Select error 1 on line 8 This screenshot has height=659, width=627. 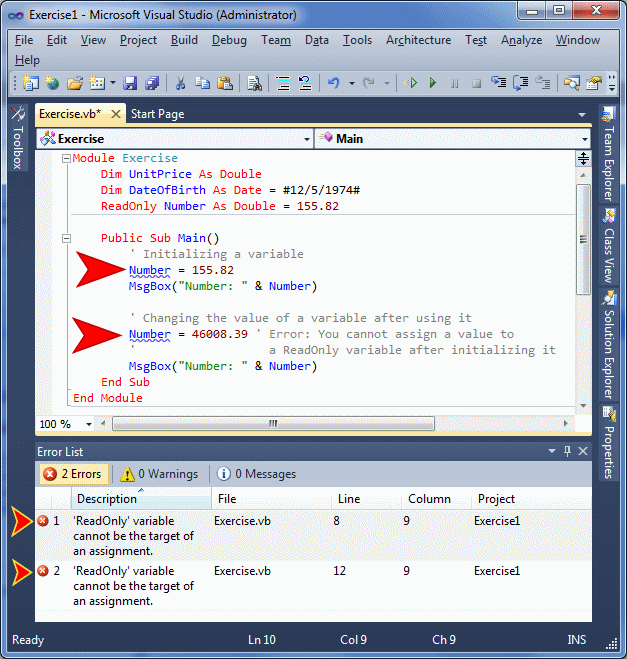(314, 536)
